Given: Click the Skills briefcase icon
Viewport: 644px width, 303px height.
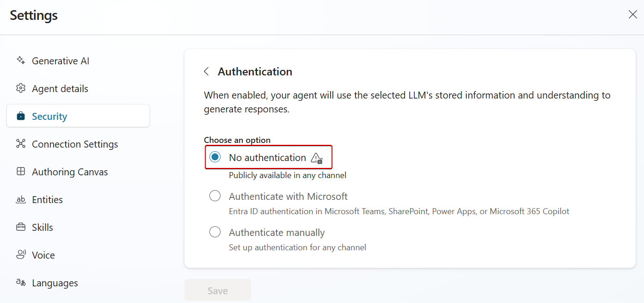Looking at the screenshot, I should pos(20,227).
